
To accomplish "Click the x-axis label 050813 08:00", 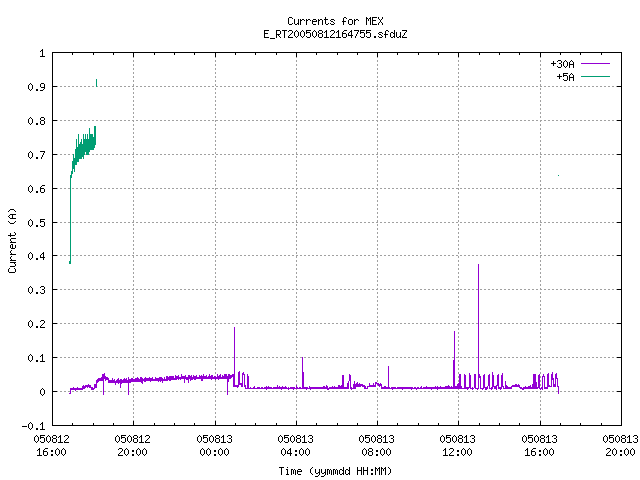I will 376,445.
